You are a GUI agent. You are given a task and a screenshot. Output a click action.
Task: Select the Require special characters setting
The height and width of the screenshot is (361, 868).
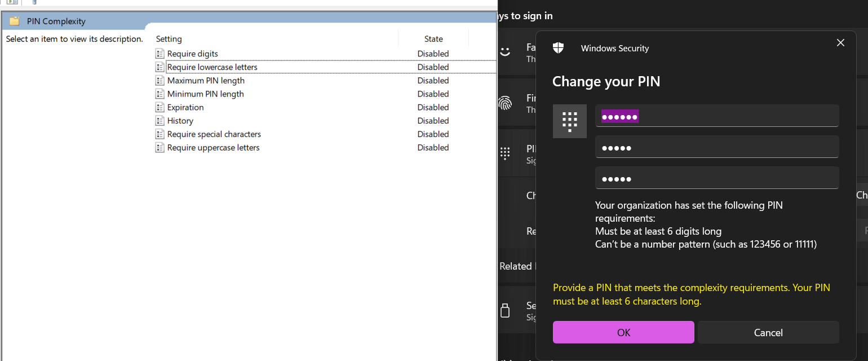[214, 134]
